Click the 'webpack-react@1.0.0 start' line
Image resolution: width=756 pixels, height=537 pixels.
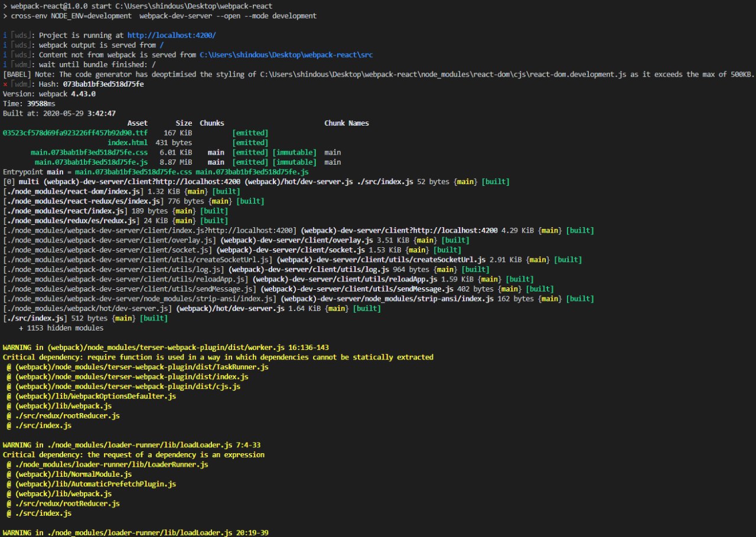[x=138, y=6]
